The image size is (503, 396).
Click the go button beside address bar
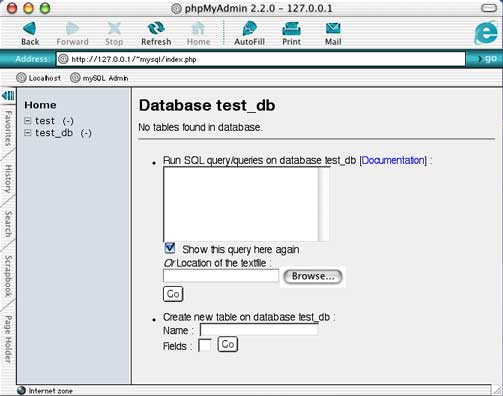[487, 59]
